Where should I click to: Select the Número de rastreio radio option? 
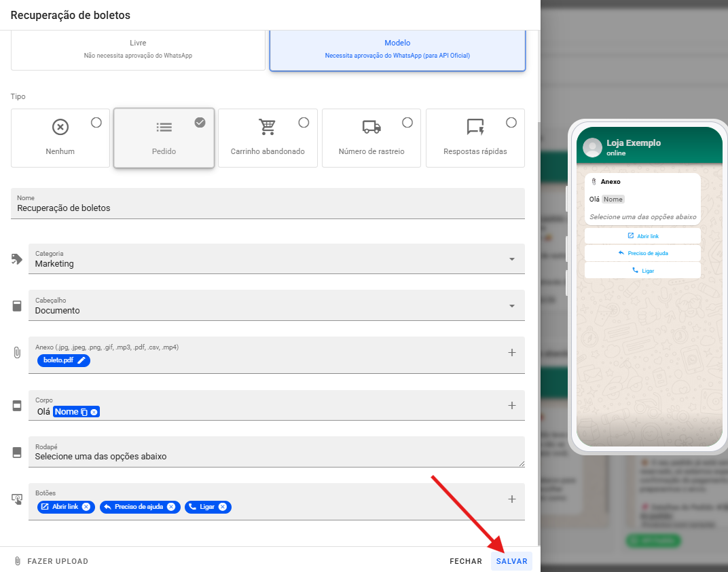[407, 123]
